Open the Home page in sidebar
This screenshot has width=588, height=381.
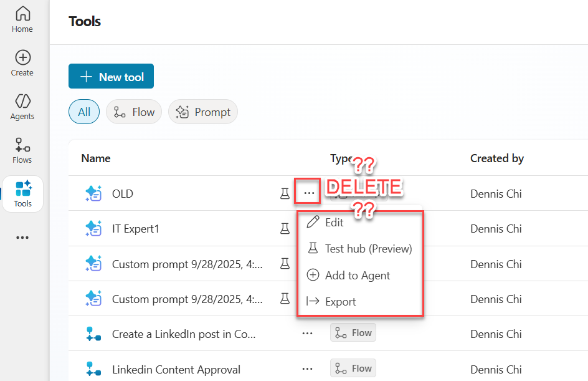pyautogui.click(x=22, y=19)
